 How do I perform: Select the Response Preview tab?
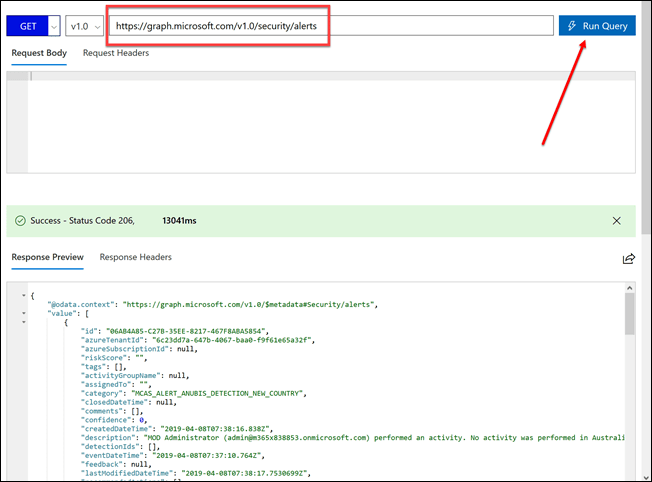47,257
